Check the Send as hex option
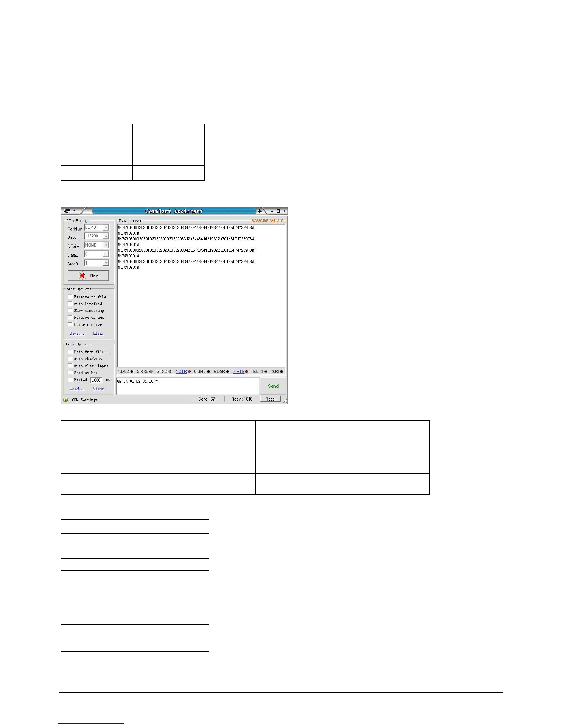Image resolution: width=563 pixels, height=728 pixels. pos(70,372)
